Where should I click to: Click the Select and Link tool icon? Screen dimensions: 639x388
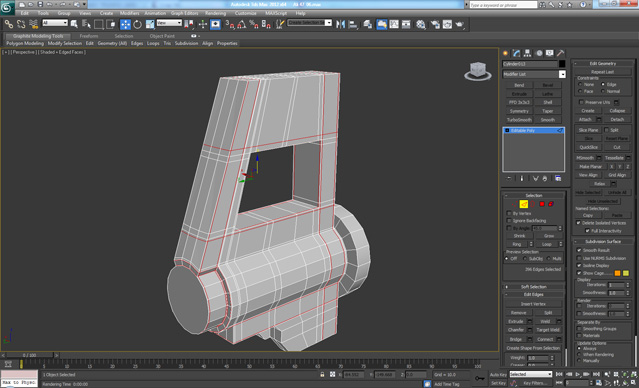pos(9,24)
